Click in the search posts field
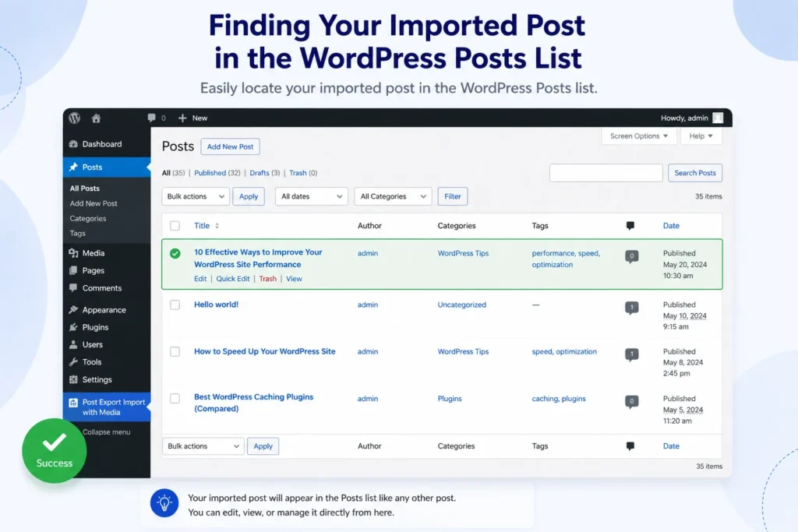Image resolution: width=798 pixels, height=532 pixels. click(606, 173)
